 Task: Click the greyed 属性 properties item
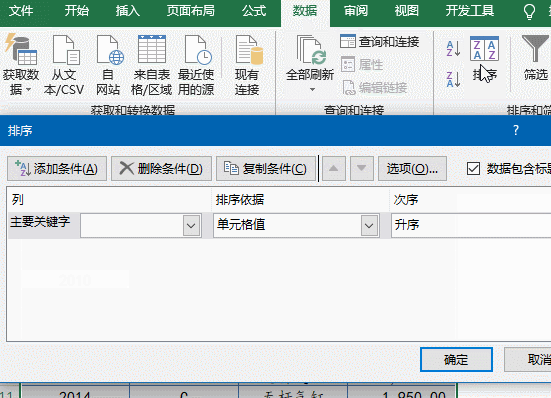point(362,65)
